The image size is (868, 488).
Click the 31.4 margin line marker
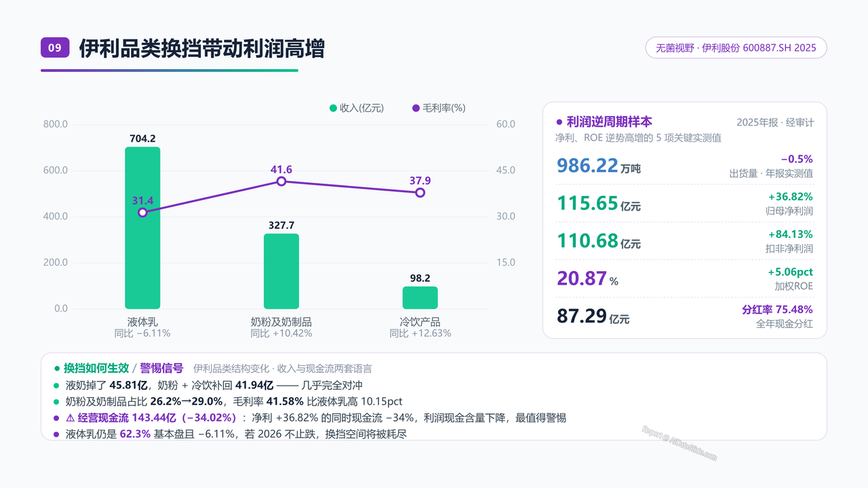142,212
